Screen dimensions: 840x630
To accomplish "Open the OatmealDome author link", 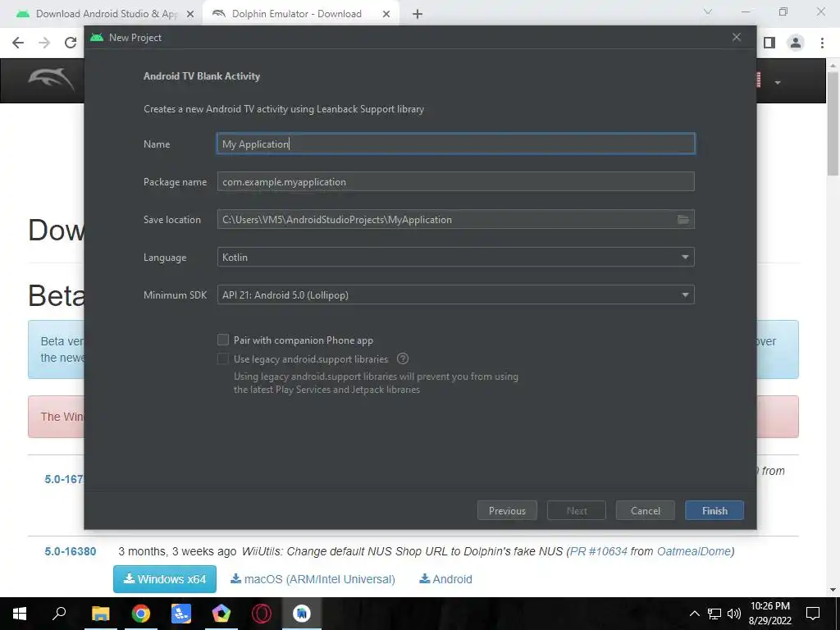I will pyautogui.click(x=694, y=551).
